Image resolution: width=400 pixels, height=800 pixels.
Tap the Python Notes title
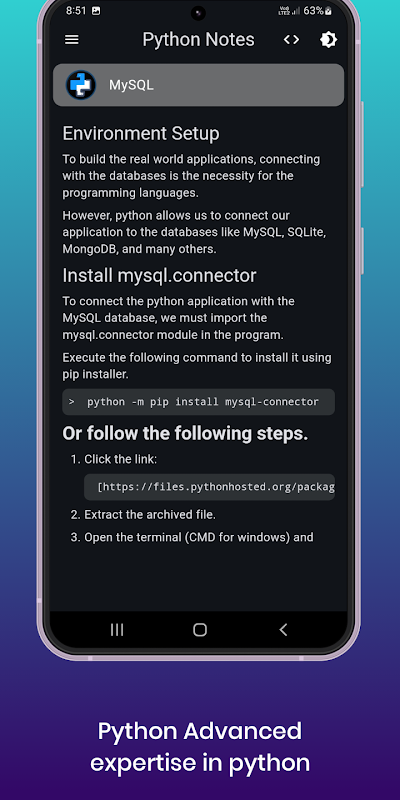pyautogui.click(x=198, y=39)
